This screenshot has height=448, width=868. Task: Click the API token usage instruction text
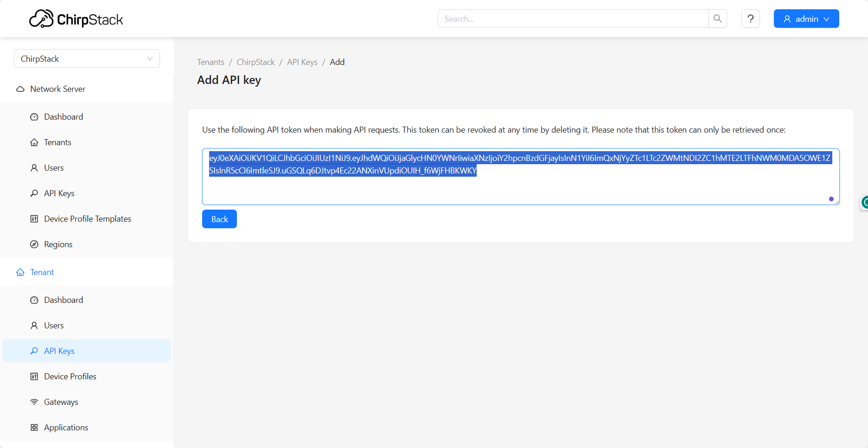[494, 130]
